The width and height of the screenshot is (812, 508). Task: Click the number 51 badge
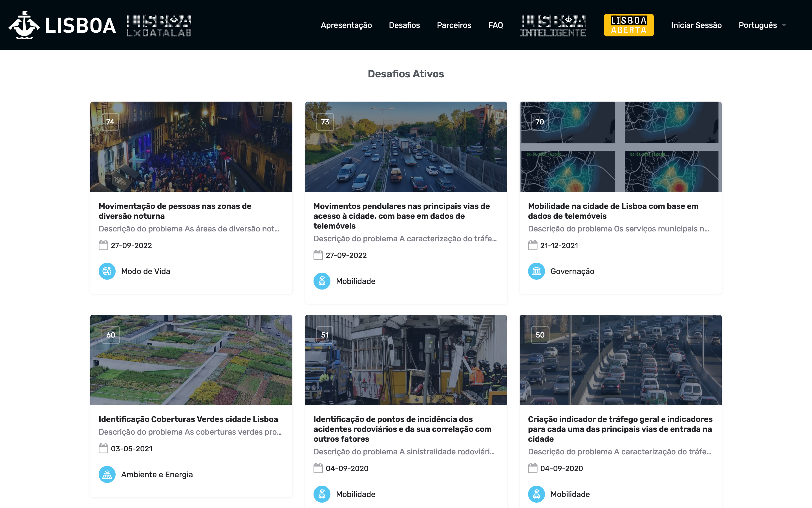(325, 335)
